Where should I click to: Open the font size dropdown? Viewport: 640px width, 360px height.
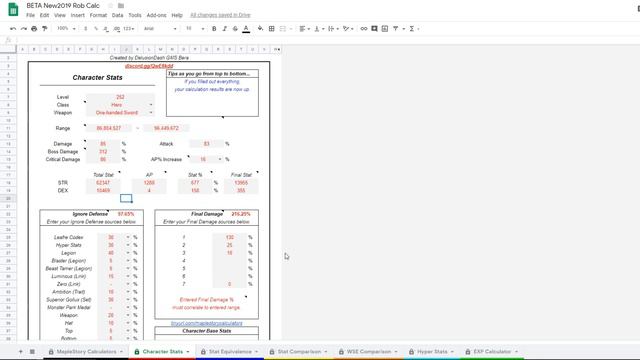pos(195,29)
